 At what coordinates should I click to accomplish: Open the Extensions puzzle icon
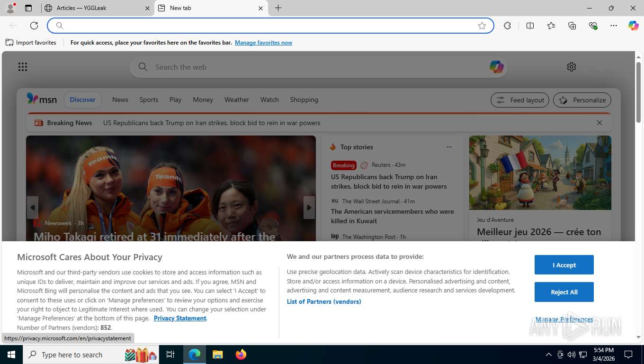tap(507, 26)
